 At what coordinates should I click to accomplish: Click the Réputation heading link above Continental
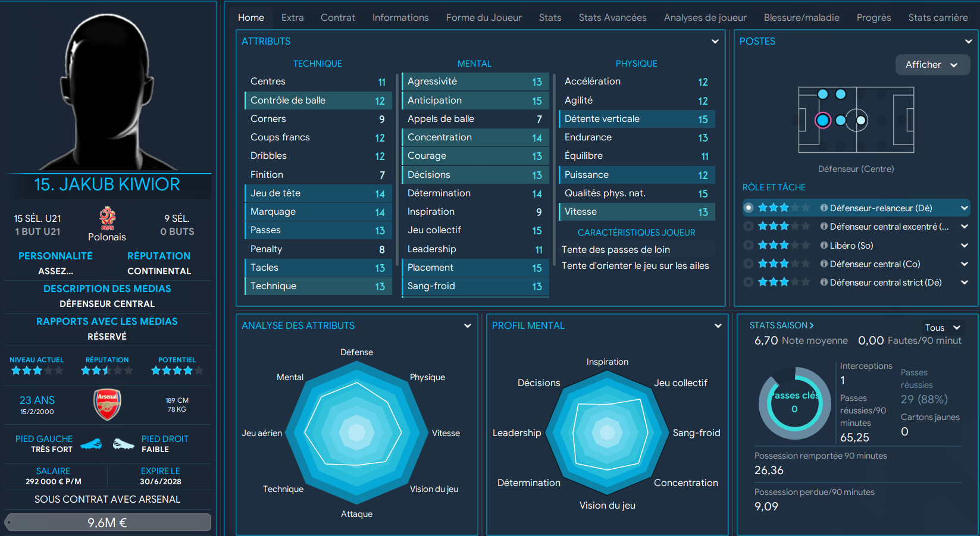(x=159, y=256)
